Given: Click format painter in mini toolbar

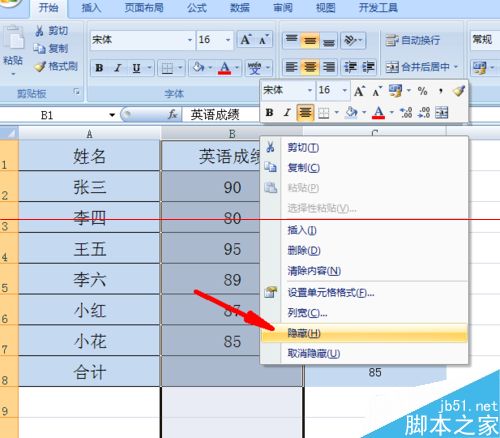Looking at the screenshot, I should pos(459,90).
